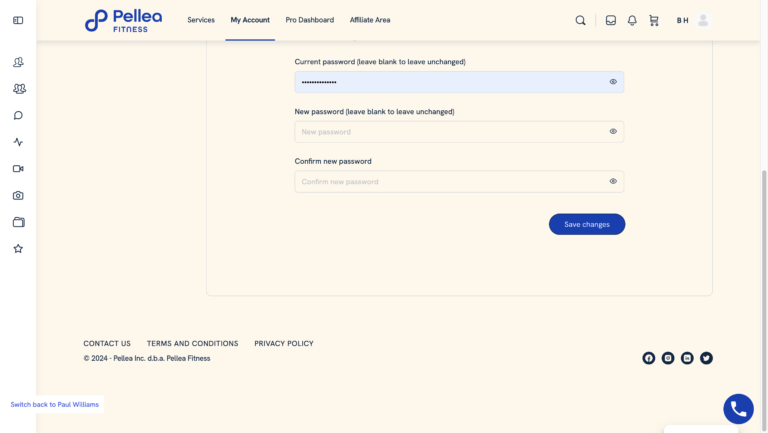The height and width of the screenshot is (433, 768).
Task: Click the Pellea Fitness logo
Action: tap(123, 21)
